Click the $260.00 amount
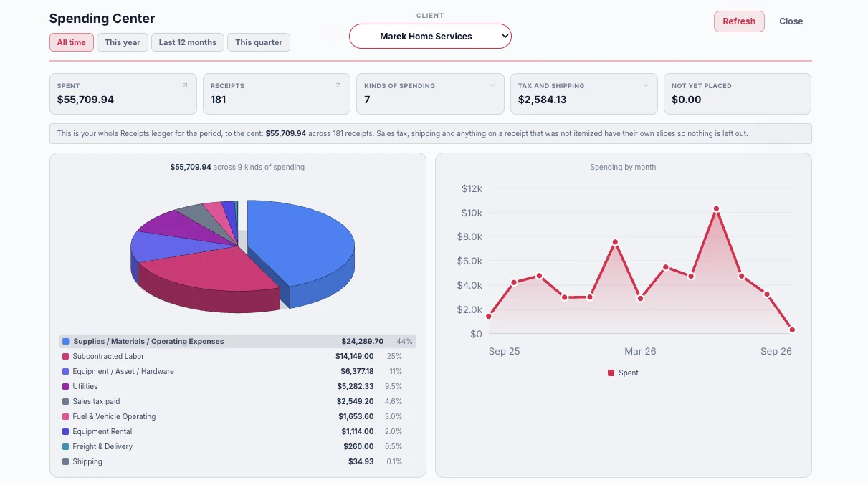Viewport: 868px width, 485px height. tap(359, 447)
